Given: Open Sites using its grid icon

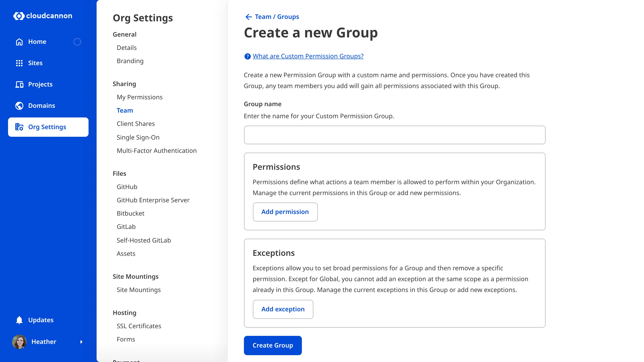Looking at the screenshot, I should coord(19,63).
